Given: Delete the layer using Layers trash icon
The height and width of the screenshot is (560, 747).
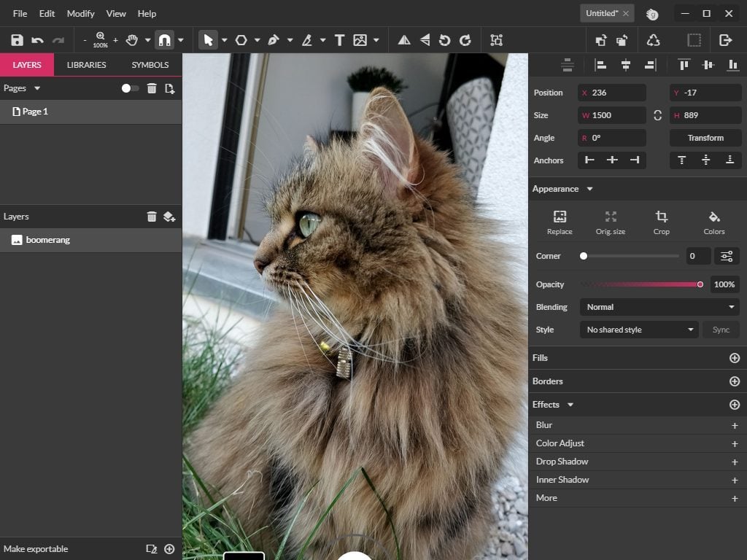Looking at the screenshot, I should tap(152, 217).
